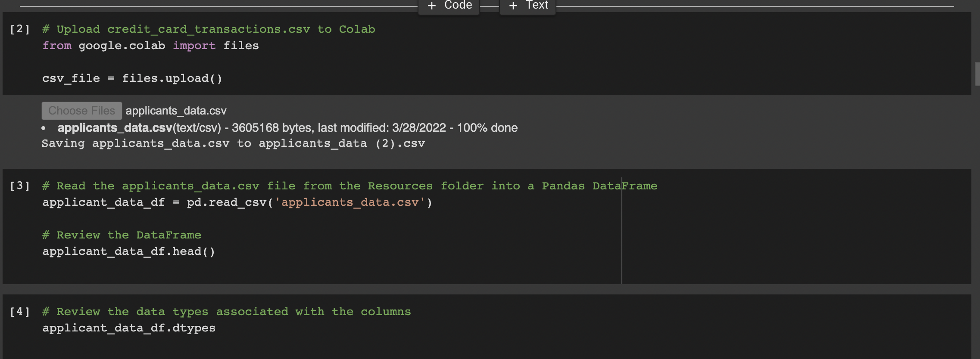
Task: Click the applicant_data_df.dtypes line
Action: (x=128, y=328)
